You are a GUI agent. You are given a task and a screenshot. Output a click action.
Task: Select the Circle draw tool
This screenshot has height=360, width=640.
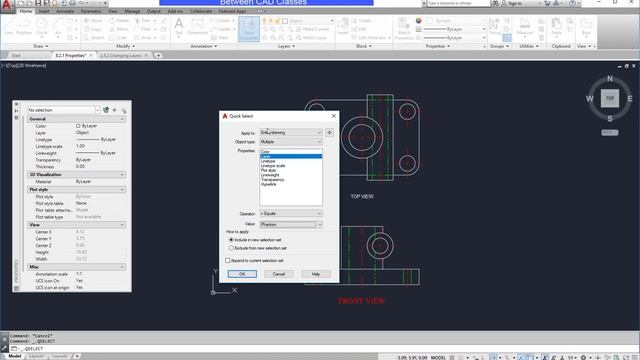click(42, 27)
